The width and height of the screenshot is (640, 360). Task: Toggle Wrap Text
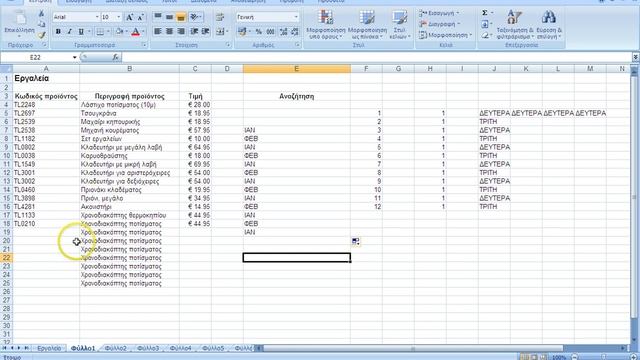point(220,17)
